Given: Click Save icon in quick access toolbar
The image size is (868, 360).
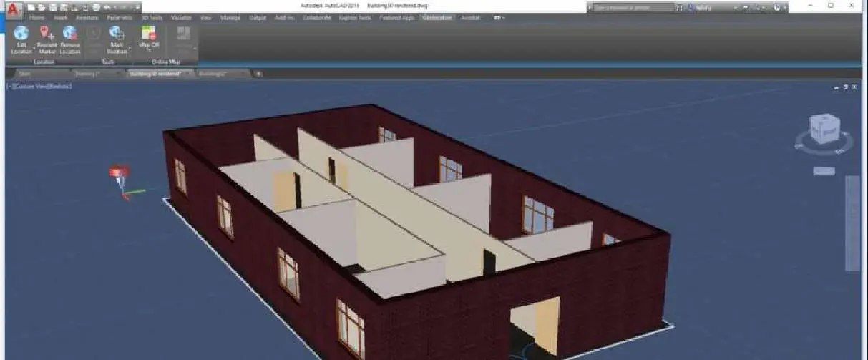Looking at the screenshot, I should click(x=52, y=6).
